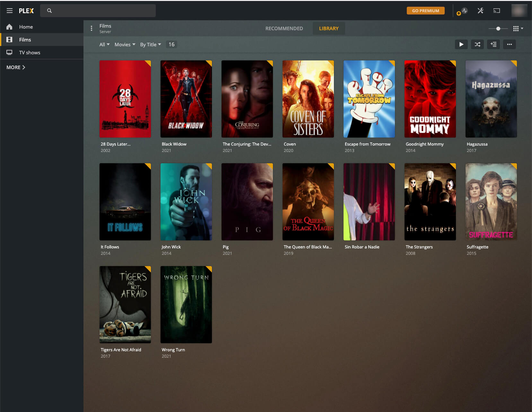Select Films in the sidebar
Image resolution: width=532 pixels, height=412 pixels.
[42, 40]
